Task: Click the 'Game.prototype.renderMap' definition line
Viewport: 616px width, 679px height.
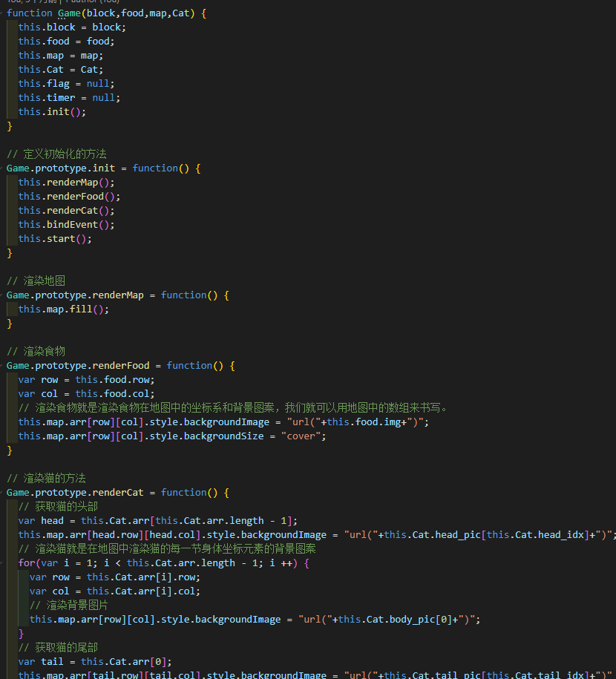Action: pos(118,295)
